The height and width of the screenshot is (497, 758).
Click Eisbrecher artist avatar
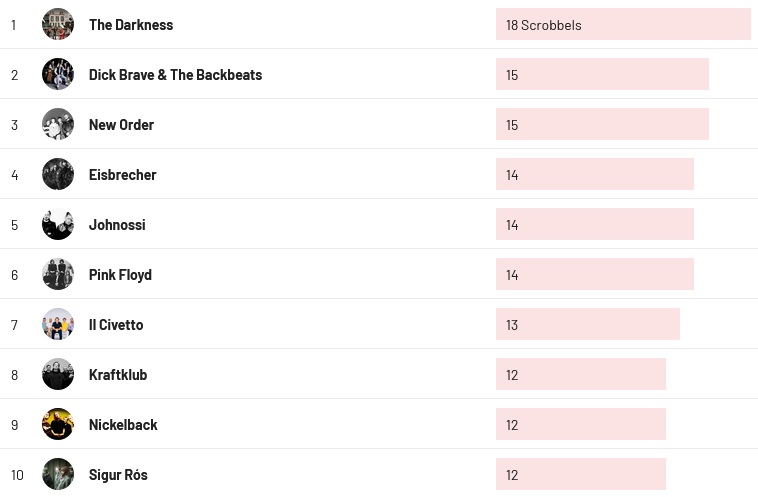pyautogui.click(x=58, y=174)
